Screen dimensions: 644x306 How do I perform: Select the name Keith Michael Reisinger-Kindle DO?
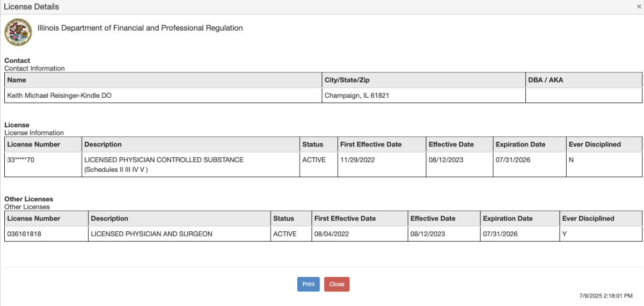click(59, 96)
